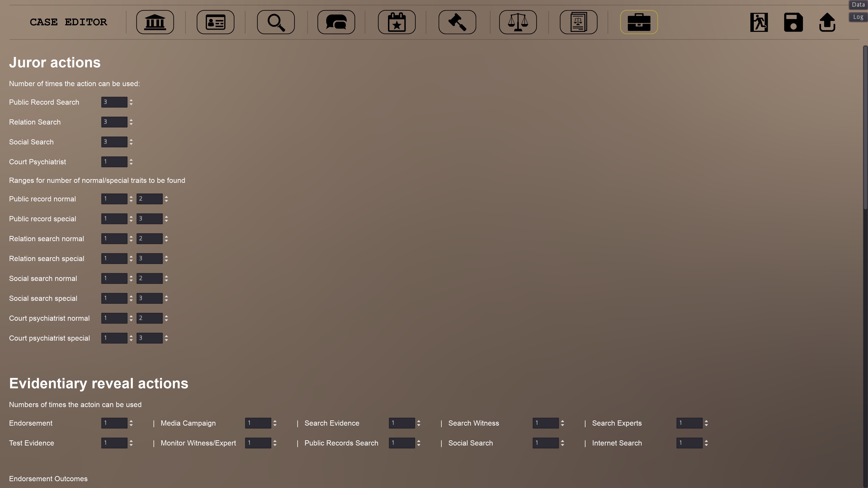Image resolution: width=868 pixels, height=488 pixels.
Task: Click the Media Campaign count field
Action: pos(258,423)
